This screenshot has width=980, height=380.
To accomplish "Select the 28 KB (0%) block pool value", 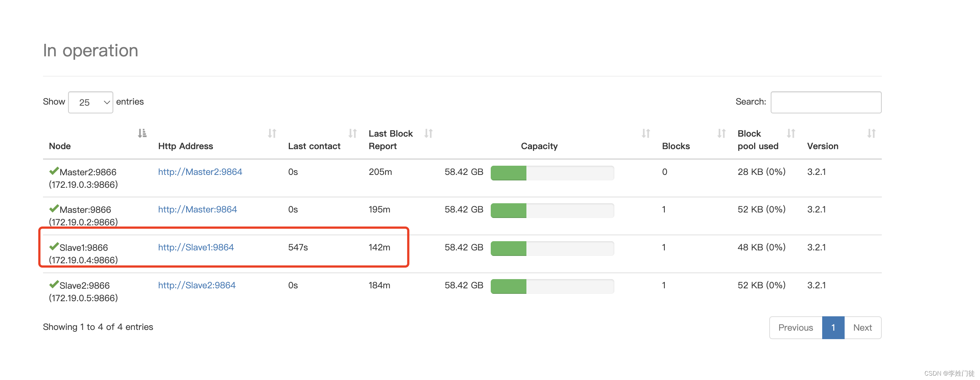I will coord(761,172).
